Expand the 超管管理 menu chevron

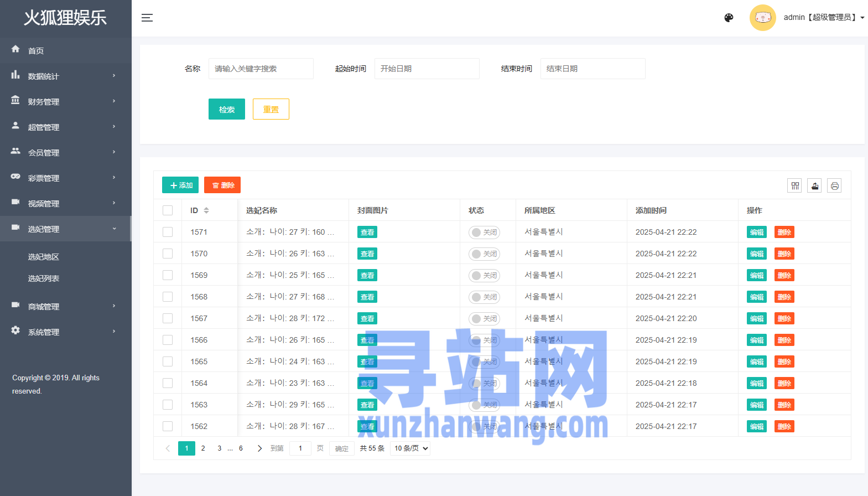point(114,126)
